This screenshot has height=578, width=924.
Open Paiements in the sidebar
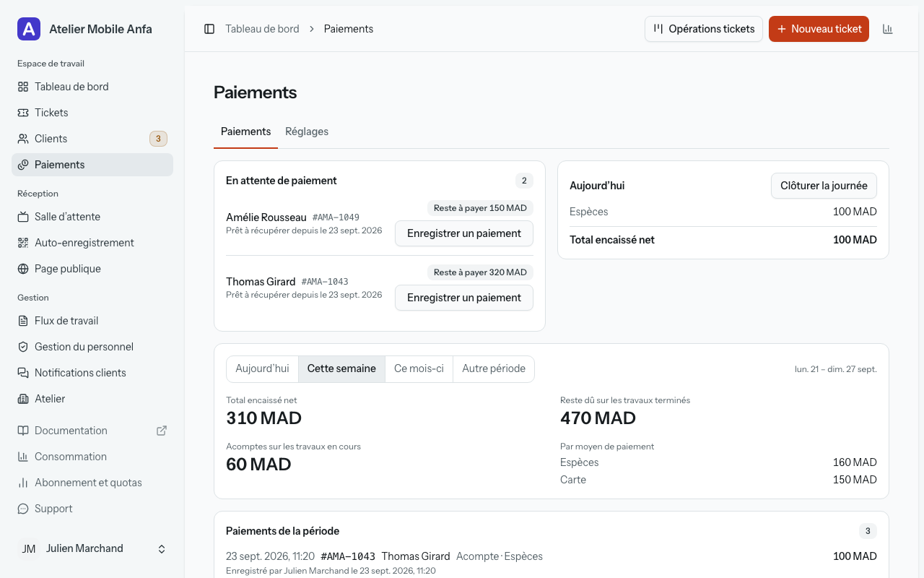[92, 165]
